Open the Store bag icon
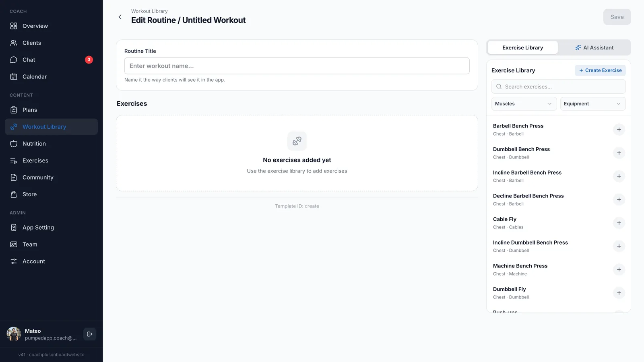Image resolution: width=644 pixels, height=362 pixels. [14, 194]
